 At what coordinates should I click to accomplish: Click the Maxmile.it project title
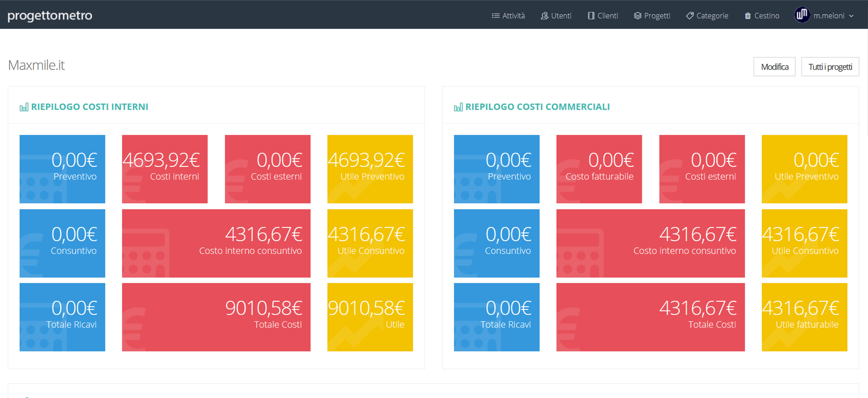[37, 66]
